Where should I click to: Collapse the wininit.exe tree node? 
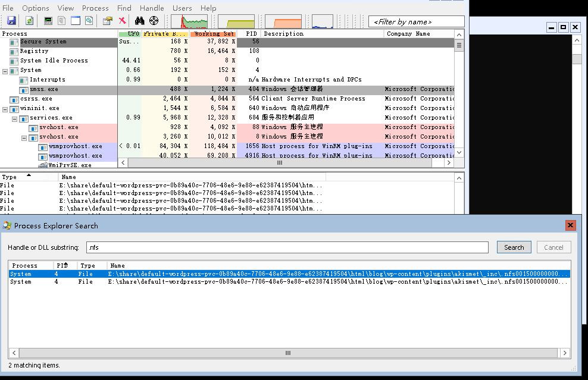5,109
